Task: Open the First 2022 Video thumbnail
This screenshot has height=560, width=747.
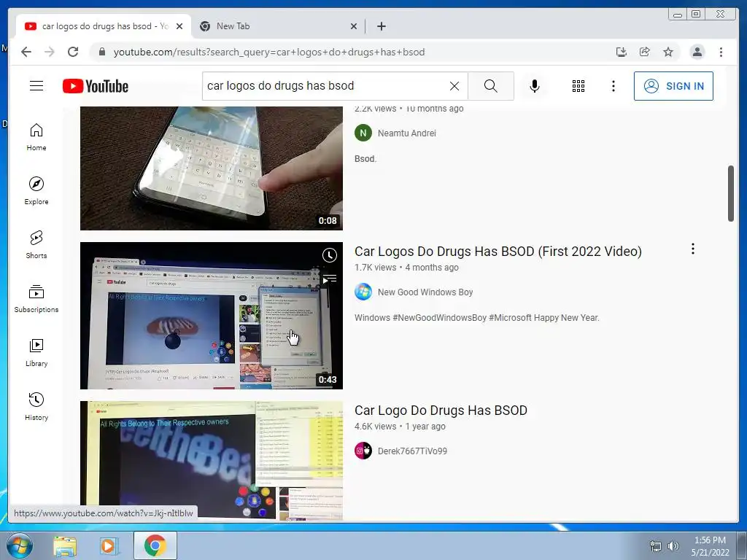Action: (x=211, y=315)
